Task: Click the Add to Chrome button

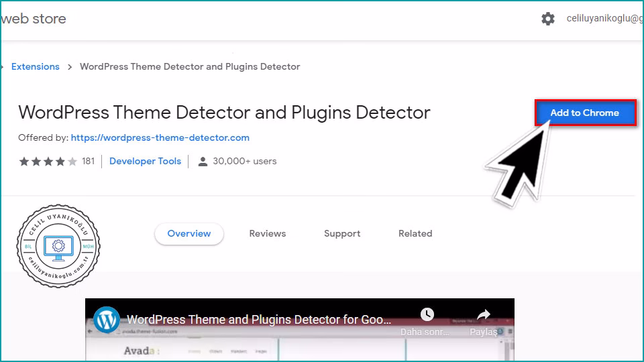Action: click(585, 113)
